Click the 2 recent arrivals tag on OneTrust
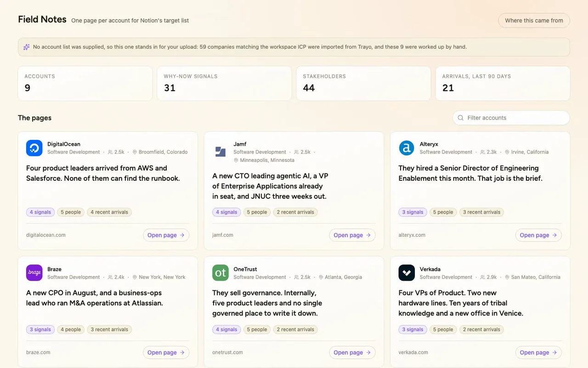588x368 pixels. point(295,329)
